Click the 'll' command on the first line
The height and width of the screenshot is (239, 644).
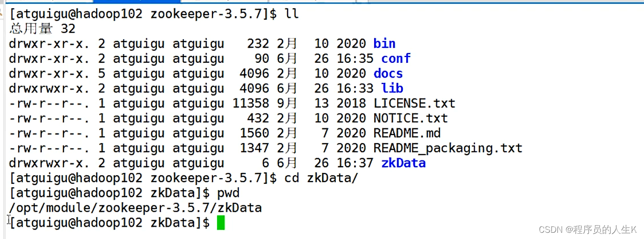(x=292, y=14)
